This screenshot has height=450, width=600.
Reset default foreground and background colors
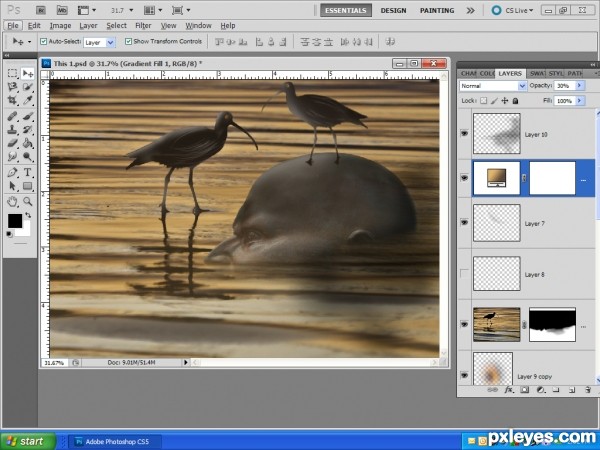click(x=9, y=234)
